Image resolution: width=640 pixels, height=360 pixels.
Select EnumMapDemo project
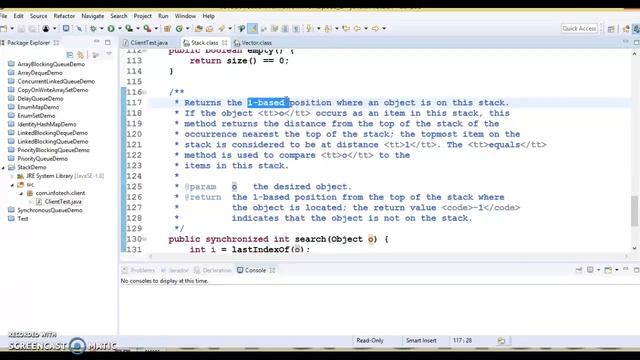(38, 107)
